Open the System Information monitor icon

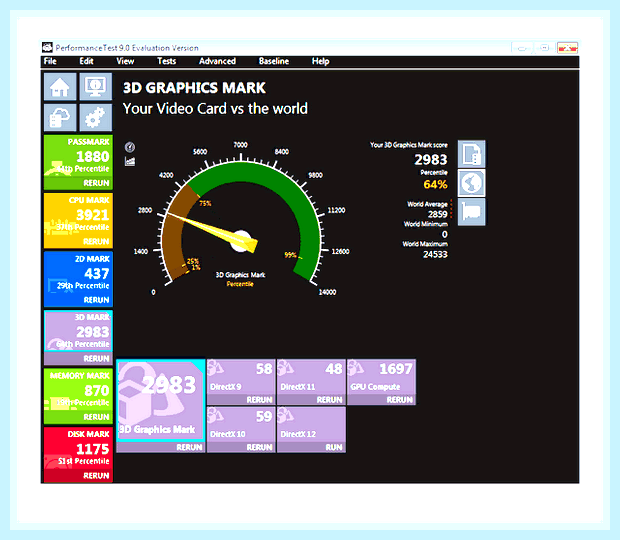coord(96,87)
